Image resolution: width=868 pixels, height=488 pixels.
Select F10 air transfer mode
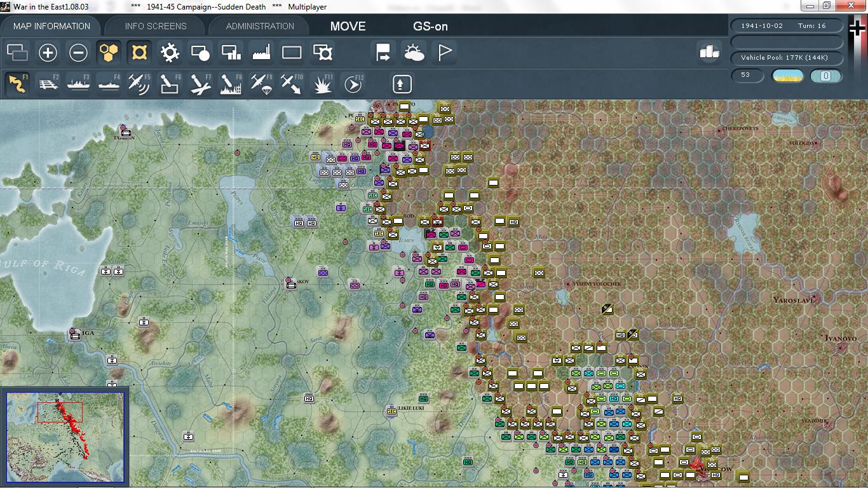pyautogui.click(x=292, y=84)
